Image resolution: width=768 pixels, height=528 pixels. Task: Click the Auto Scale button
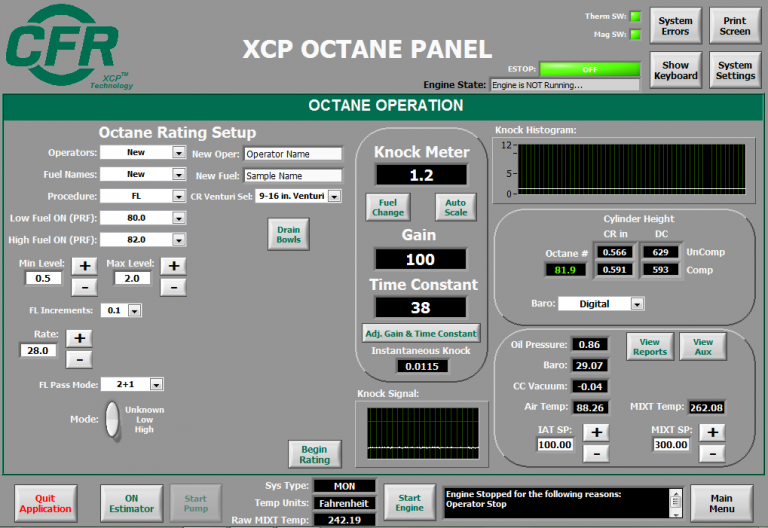click(456, 207)
